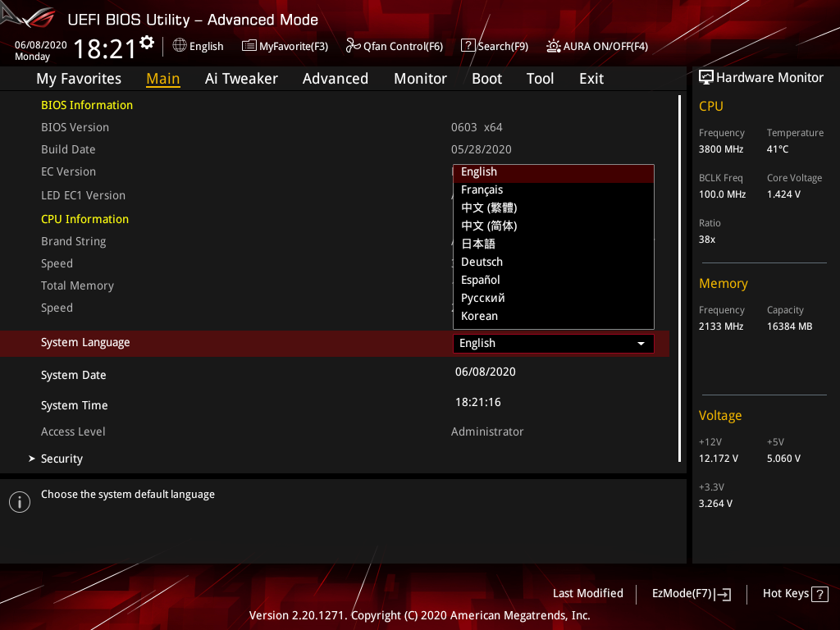Click the Build Date value 05/28/2020
This screenshot has width=840, height=630.
[x=481, y=149]
